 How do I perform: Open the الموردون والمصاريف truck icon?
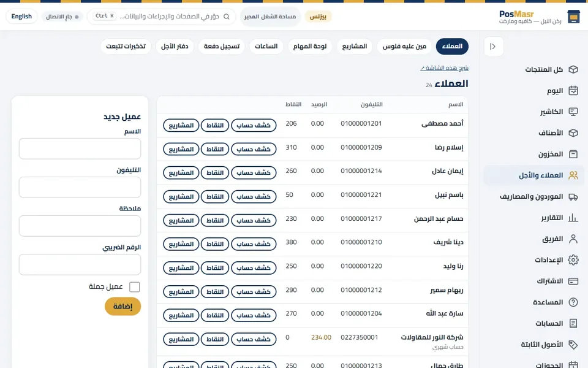point(573,196)
